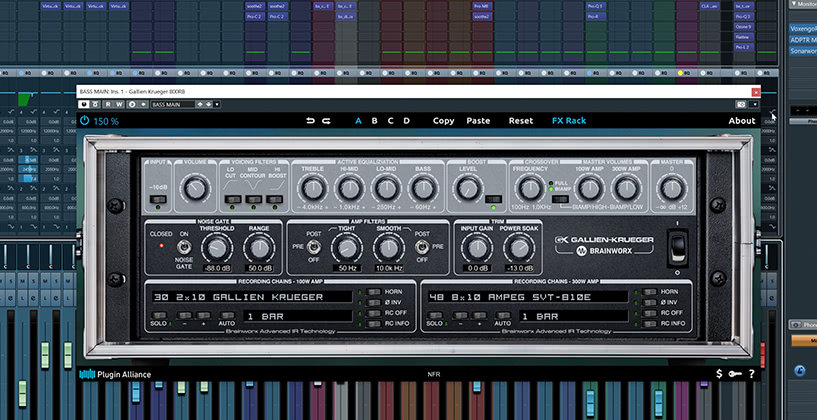Click the Copy button

click(443, 121)
